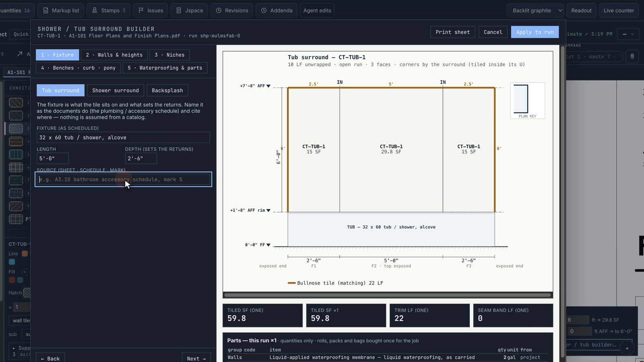The width and height of the screenshot is (644, 362).
Task: Edit the multiplier field showing 1
Action: click(x=22, y=307)
